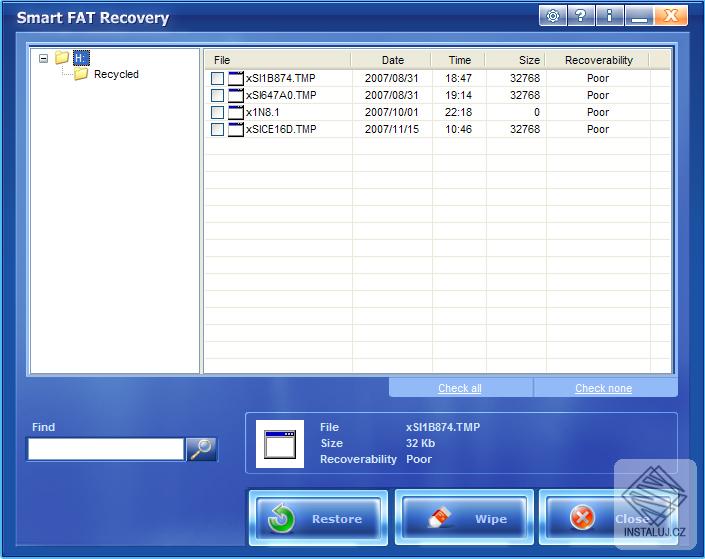The image size is (705, 559).
Task: Click the date 2007/10/01 cell
Action: point(392,112)
